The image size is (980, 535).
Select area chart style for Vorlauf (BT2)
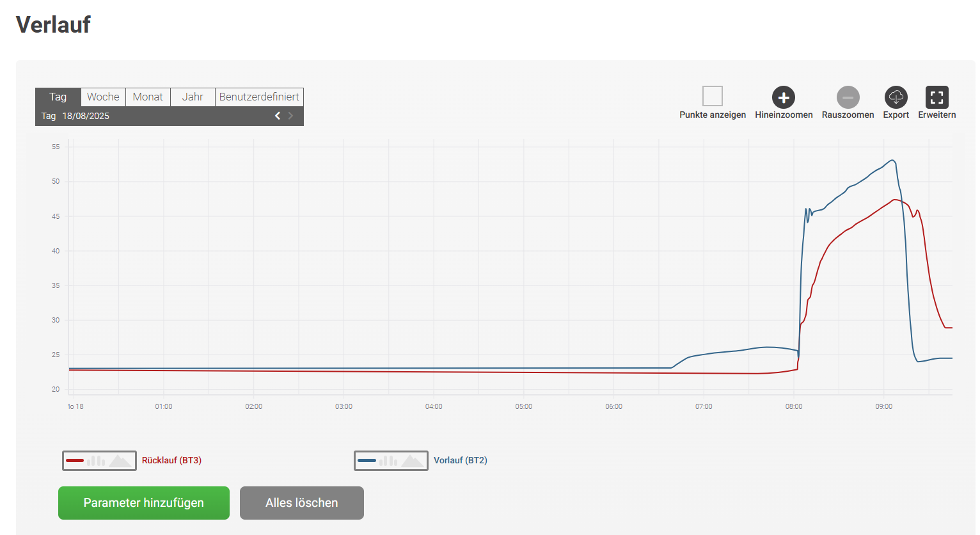click(412, 461)
